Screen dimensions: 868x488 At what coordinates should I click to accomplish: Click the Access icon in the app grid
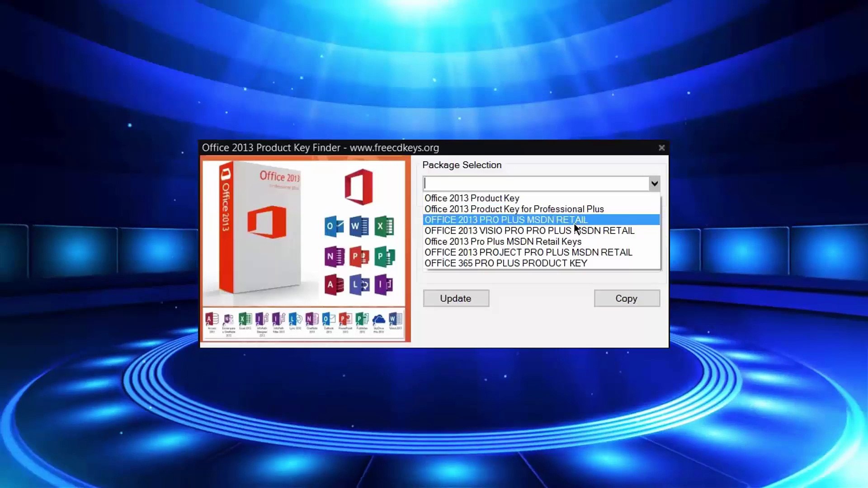[x=334, y=285]
